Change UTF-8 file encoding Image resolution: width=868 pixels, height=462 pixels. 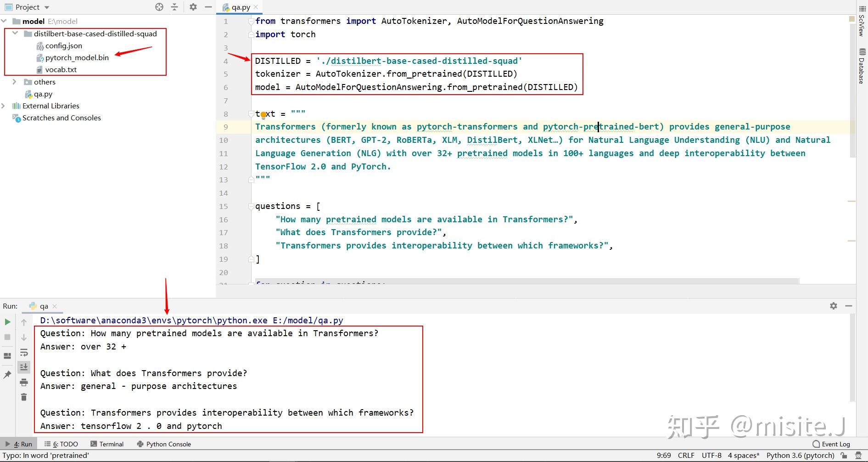click(x=711, y=456)
